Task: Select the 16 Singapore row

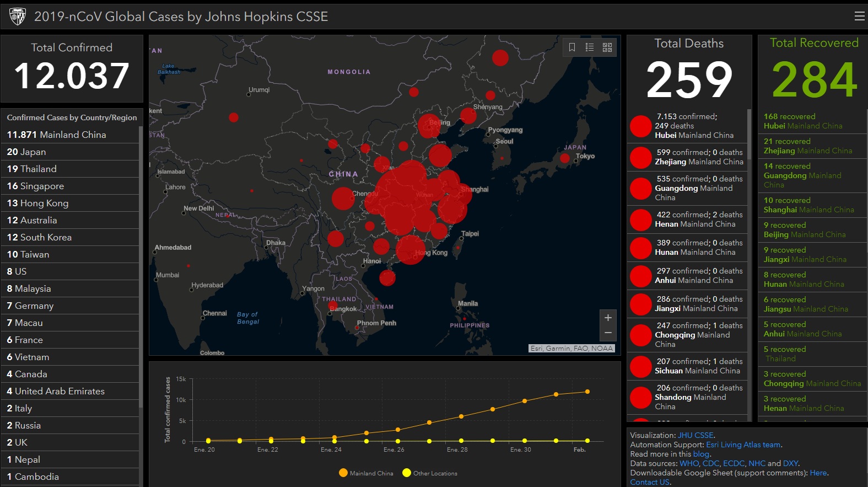Action: point(70,186)
